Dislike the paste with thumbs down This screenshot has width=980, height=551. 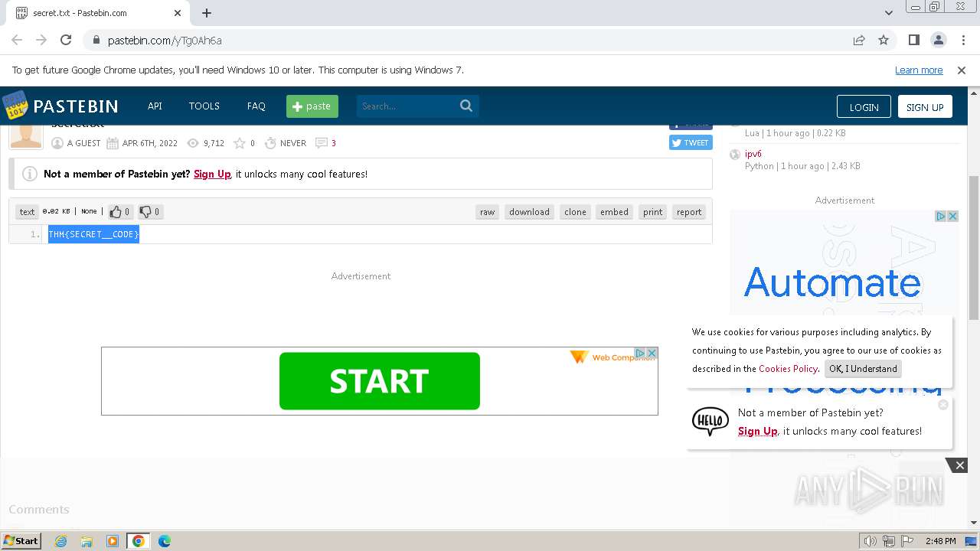point(149,212)
